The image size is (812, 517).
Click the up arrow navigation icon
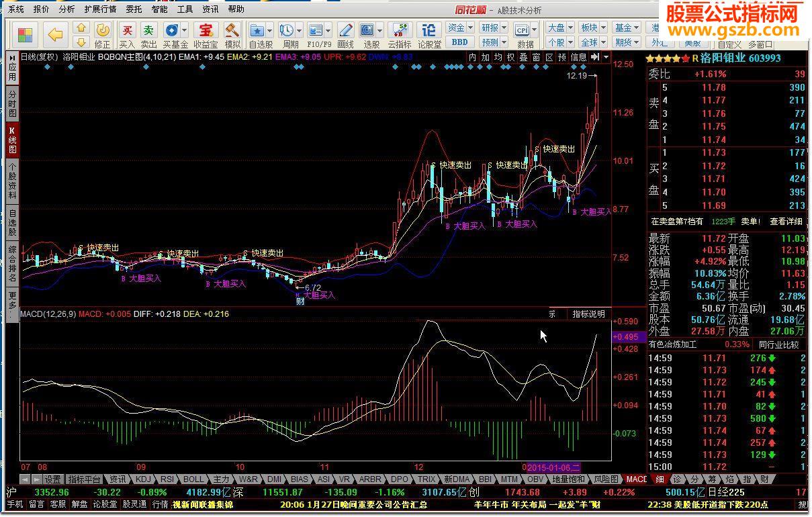pyautogui.click(x=81, y=28)
